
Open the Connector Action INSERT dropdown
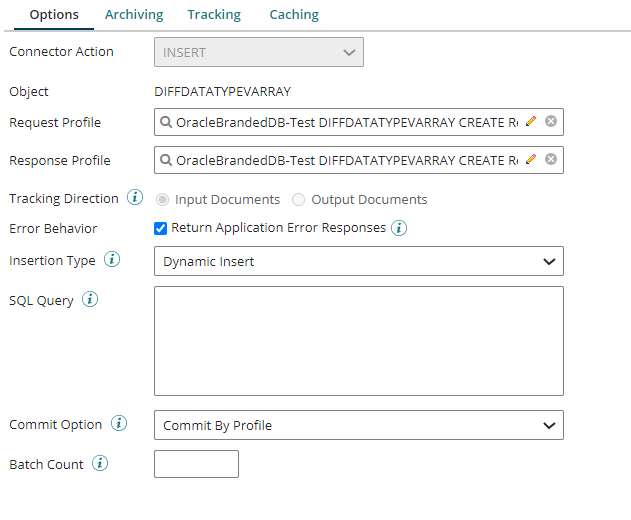pos(258,52)
